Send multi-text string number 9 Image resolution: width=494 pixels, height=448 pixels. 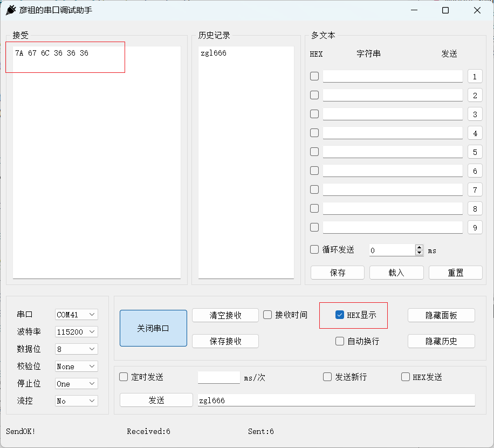click(475, 228)
